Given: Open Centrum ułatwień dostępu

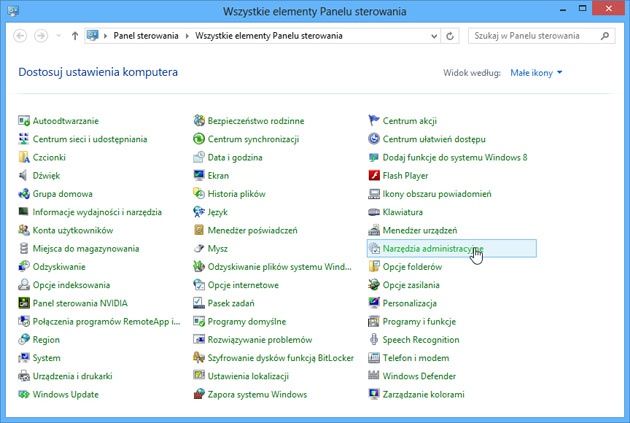Looking at the screenshot, I should [x=434, y=139].
